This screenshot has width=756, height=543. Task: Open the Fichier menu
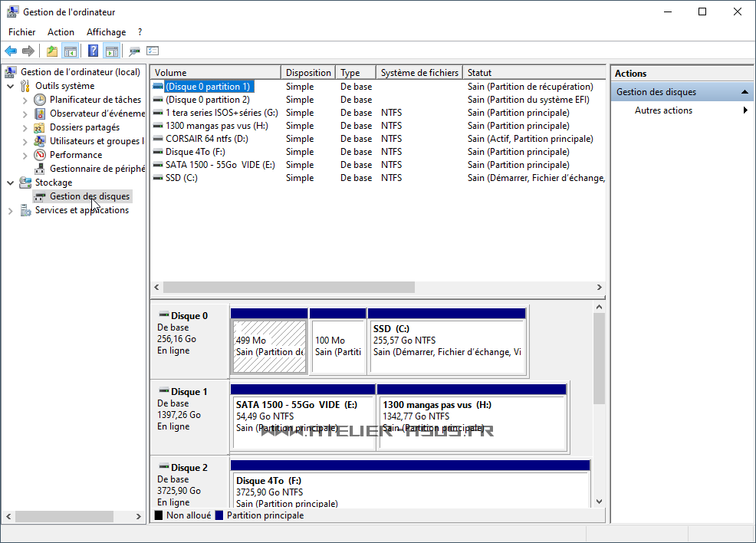[x=22, y=31]
